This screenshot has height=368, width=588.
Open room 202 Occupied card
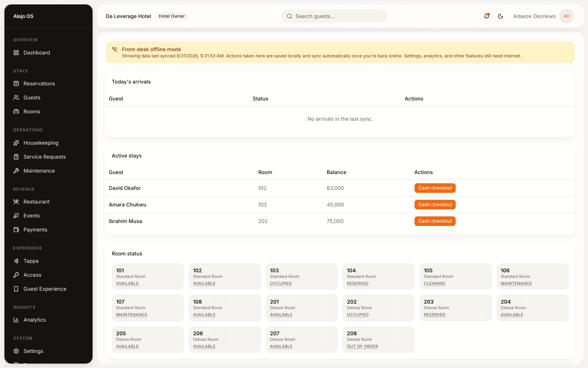pyautogui.click(x=379, y=308)
